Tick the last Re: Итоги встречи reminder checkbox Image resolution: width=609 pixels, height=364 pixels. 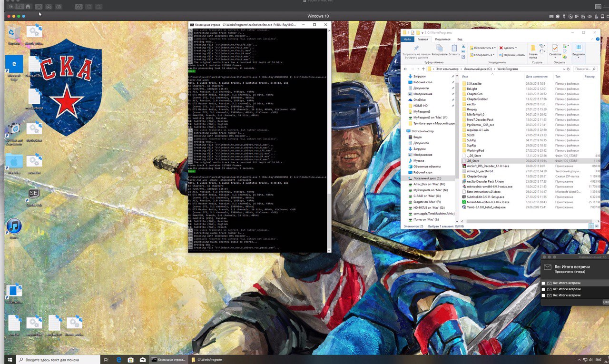pos(544,295)
